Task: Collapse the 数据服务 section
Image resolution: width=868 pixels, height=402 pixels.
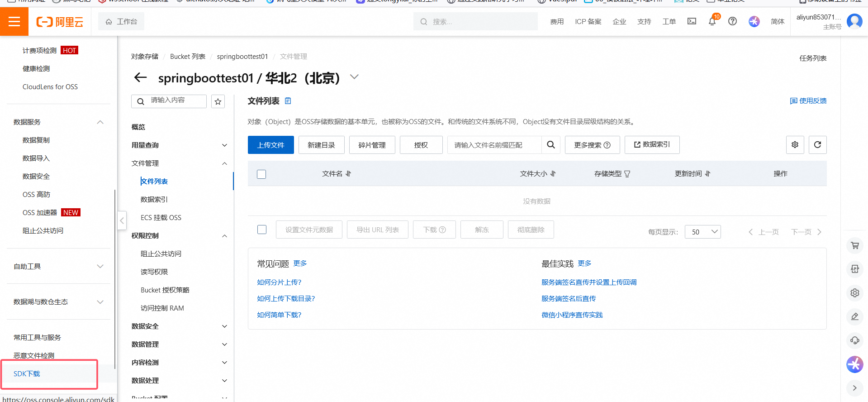Action: [100, 122]
